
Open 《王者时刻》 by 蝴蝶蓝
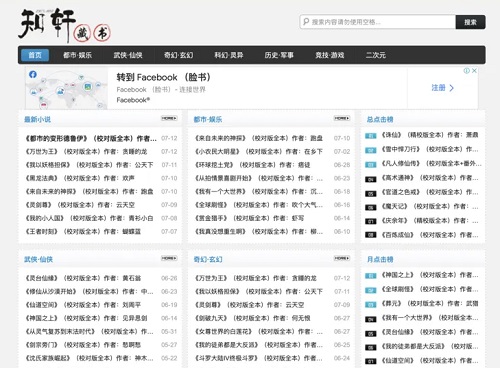click(x=83, y=232)
